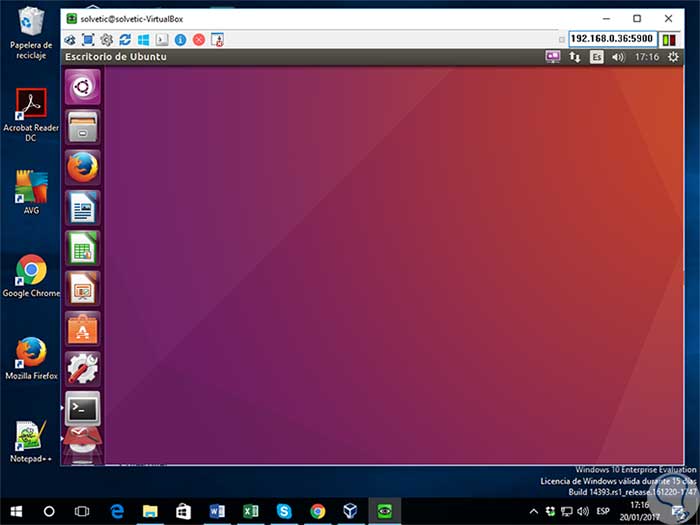Open LibreOffice Impress in launcher
700x525 pixels.
(83, 288)
